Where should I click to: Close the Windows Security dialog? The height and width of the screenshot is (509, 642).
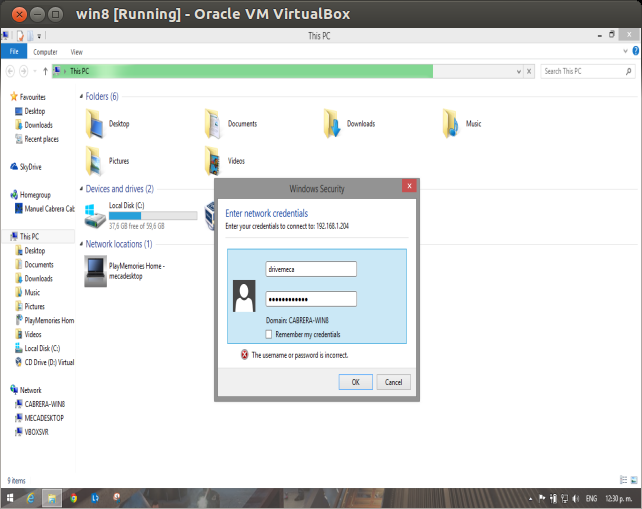[409, 186]
